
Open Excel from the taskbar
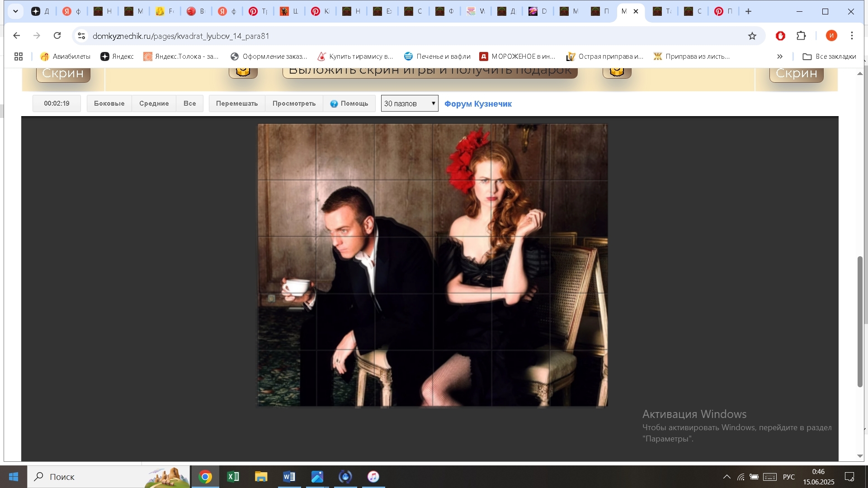pyautogui.click(x=233, y=477)
